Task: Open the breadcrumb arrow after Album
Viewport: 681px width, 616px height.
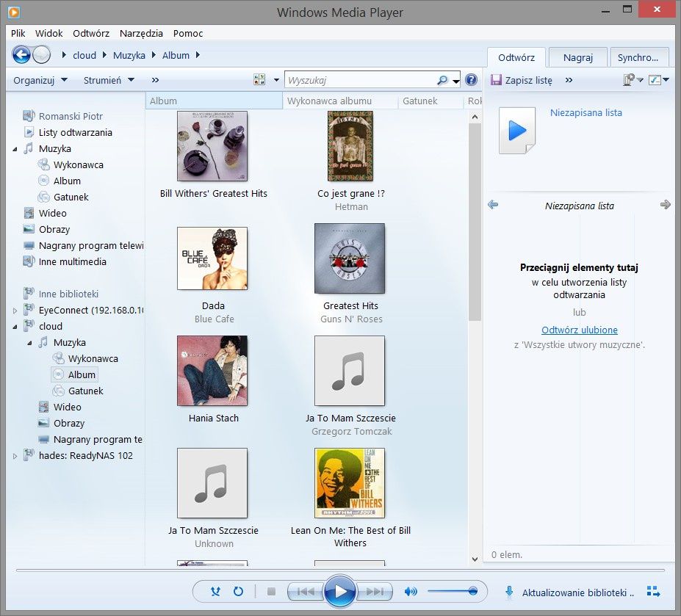Action: click(x=198, y=55)
